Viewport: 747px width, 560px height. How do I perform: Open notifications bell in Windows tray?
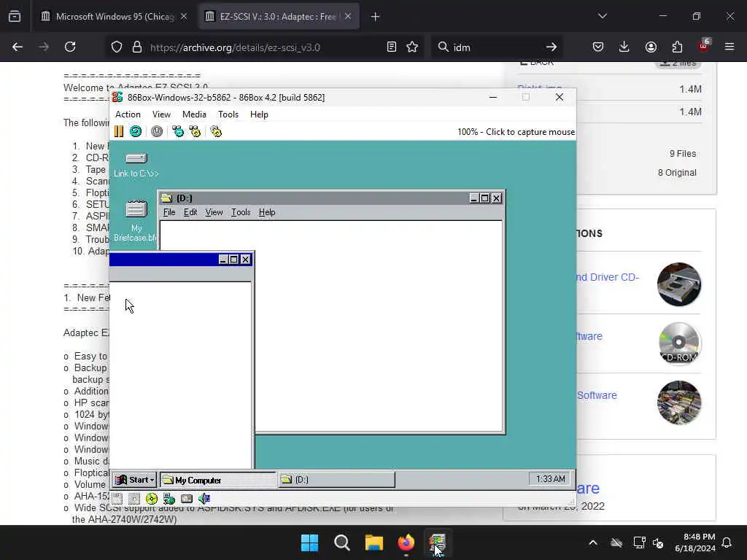(727, 542)
